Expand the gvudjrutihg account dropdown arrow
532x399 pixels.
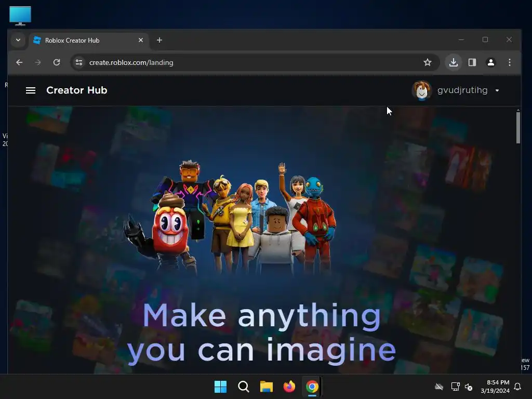click(497, 90)
